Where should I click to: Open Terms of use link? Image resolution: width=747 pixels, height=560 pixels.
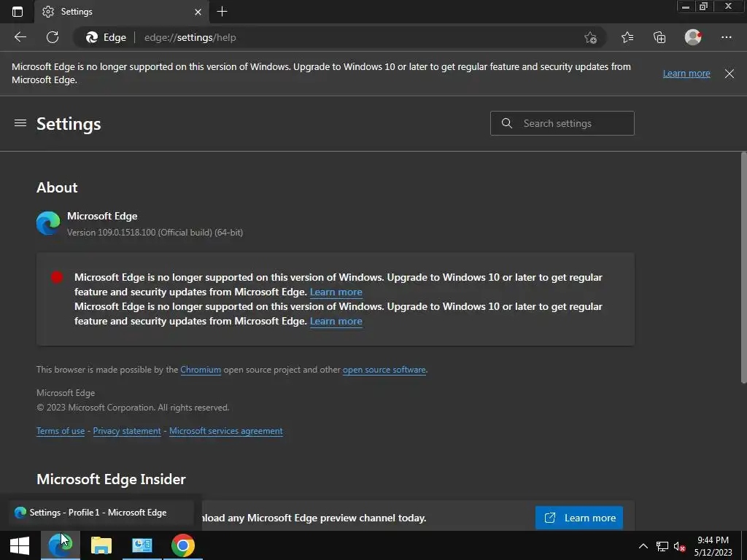pyautogui.click(x=61, y=431)
